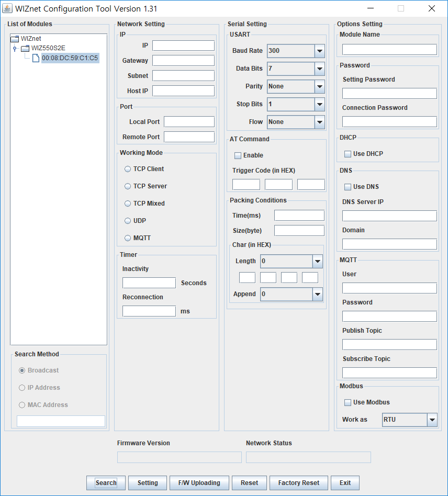Collapse the WIZ550S2E tree node handle
448x496 pixels.
15,49
